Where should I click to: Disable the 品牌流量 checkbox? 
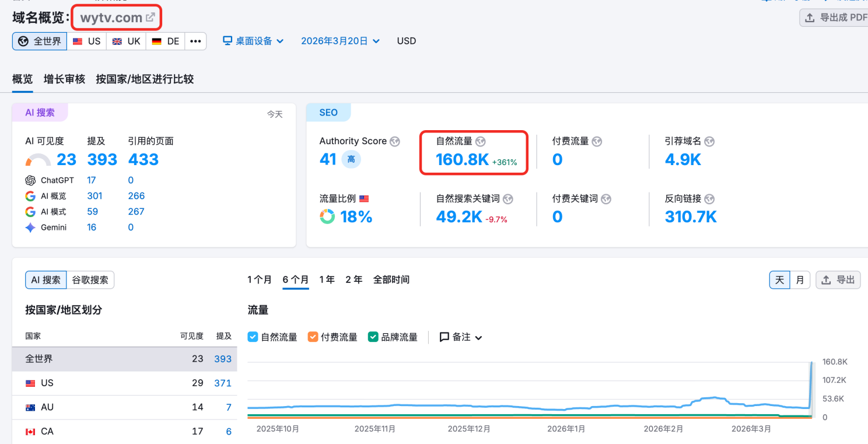(373, 337)
